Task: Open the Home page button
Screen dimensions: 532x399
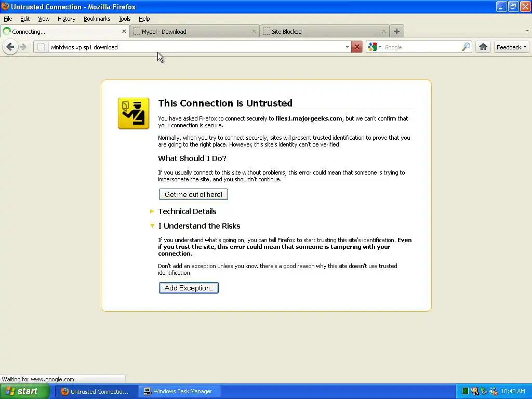Action: [483, 47]
